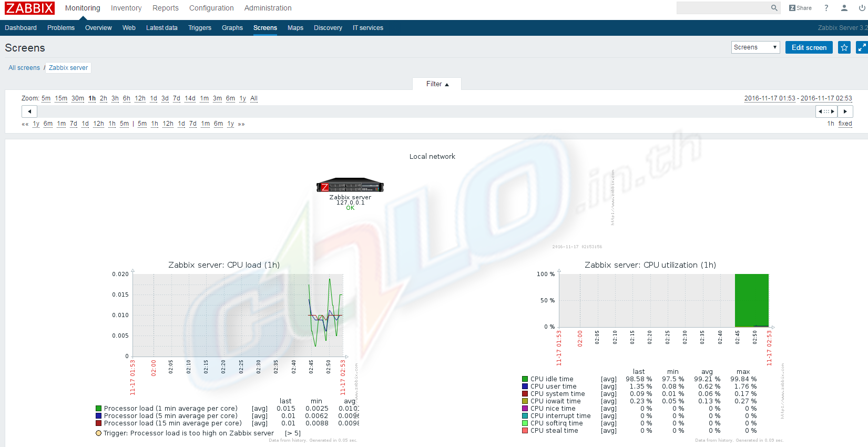Click the logout power icon
This screenshot has width=868, height=447.
point(862,8)
